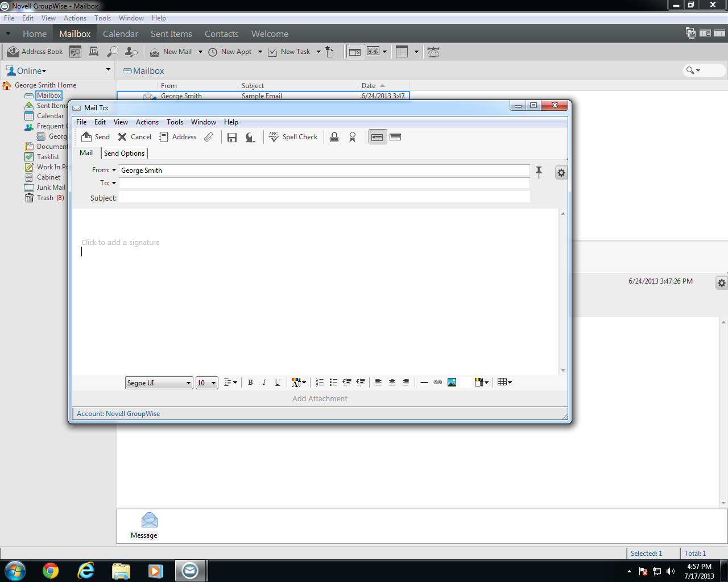Image resolution: width=728 pixels, height=582 pixels.
Task: Open the font size dropdown showing 10
Action: click(x=207, y=383)
